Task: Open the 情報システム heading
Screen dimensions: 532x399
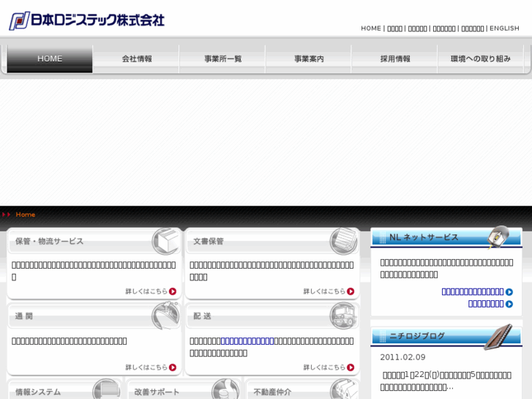Action: (x=38, y=392)
